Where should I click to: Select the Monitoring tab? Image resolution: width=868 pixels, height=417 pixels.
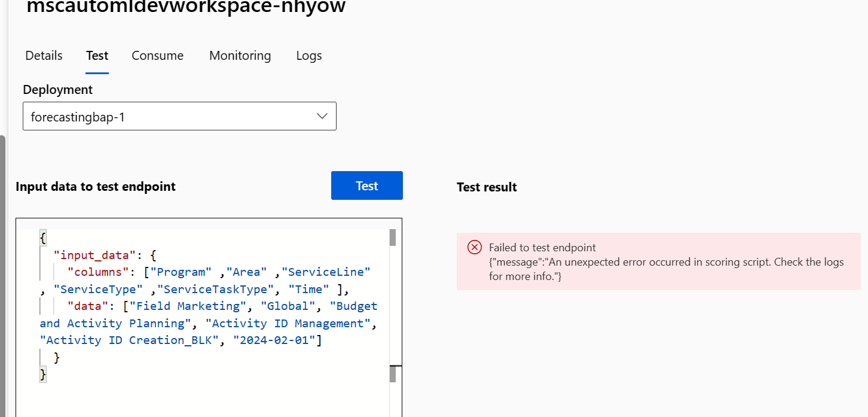(240, 55)
